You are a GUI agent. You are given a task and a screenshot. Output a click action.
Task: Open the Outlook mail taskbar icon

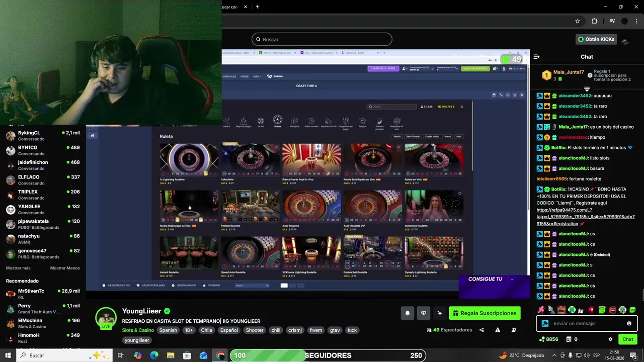point(204,355)
